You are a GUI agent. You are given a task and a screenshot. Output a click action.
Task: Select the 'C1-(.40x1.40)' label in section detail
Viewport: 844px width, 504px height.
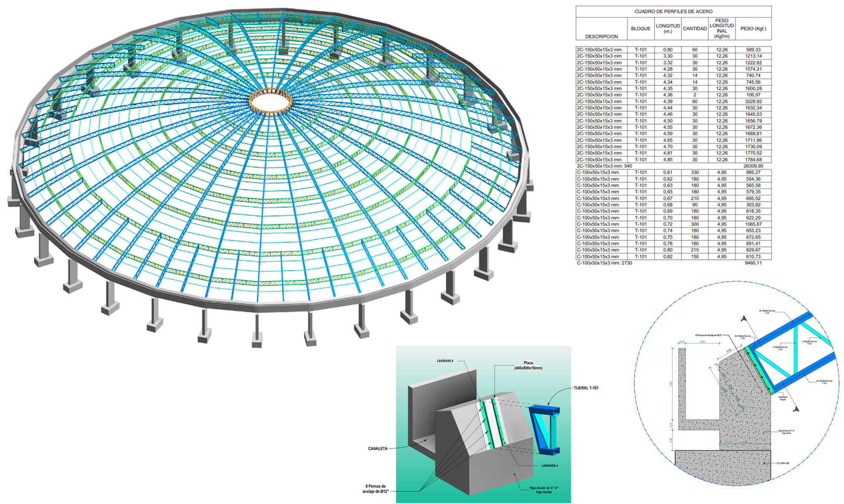[783, 463]
